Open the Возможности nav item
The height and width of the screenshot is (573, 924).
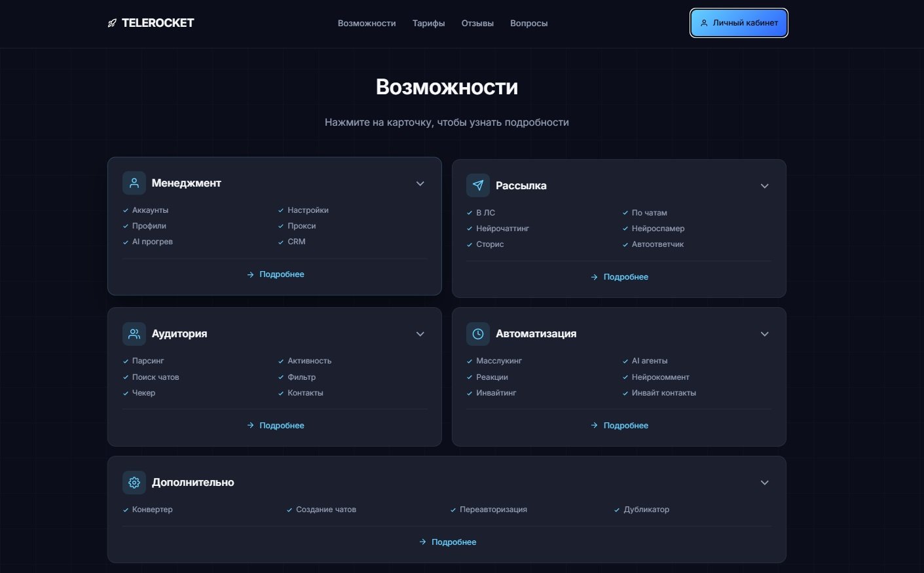click(367, 24)
